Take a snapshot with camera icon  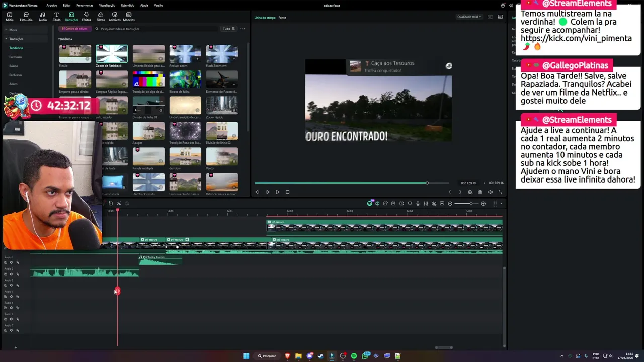tap(480, 192)
